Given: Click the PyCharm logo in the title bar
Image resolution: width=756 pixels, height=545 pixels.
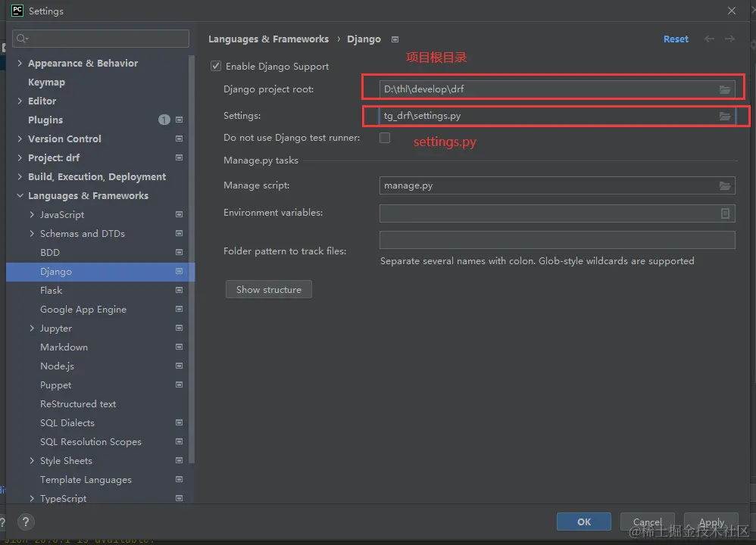Looking at the screenshot, I should tap(17, 11).
